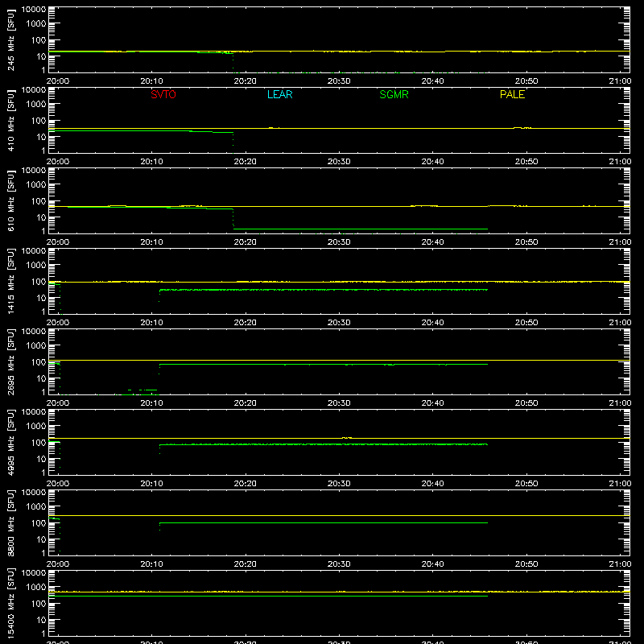This screenshot has height=644, width=644.
Task: Click the 1000 tick value on the 410 MHz plot
Action: click(36, 105)
